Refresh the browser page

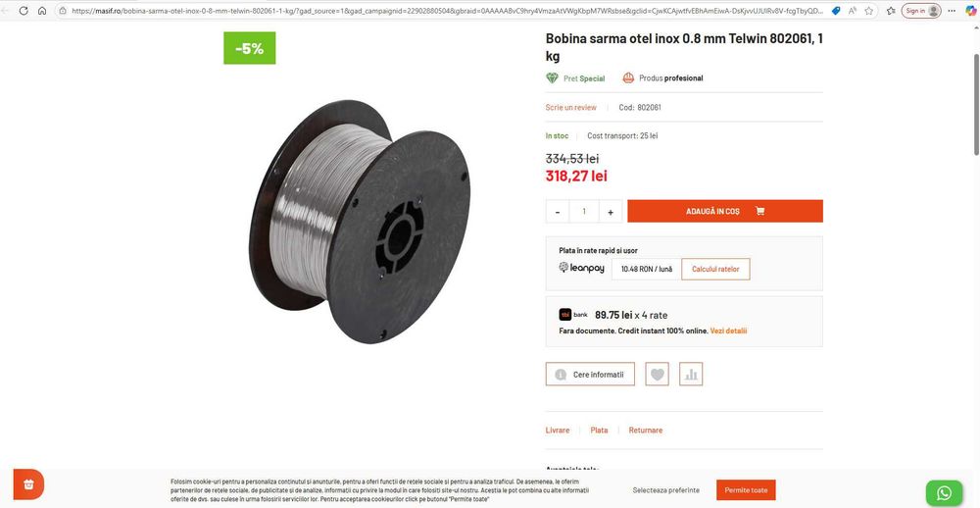pos(24,11)
